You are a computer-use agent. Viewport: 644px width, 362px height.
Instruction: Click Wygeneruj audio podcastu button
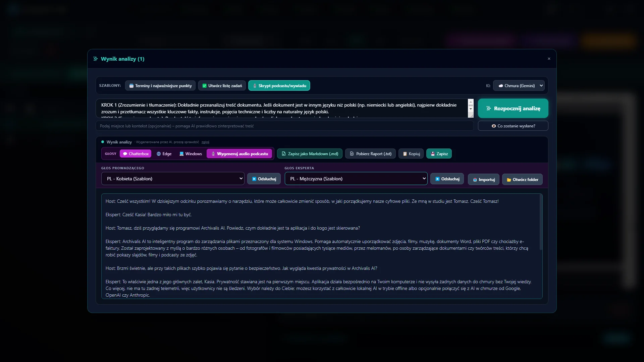[239, 154]
